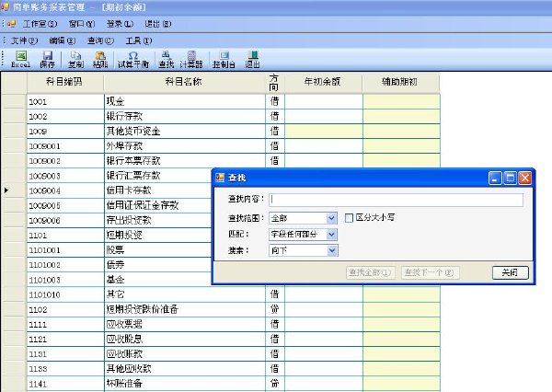Open the 匹配 dropdown showing 字段任何部分
Image resolution: width=552 pixels, height=392 pixels.
[x=331, y=235]
